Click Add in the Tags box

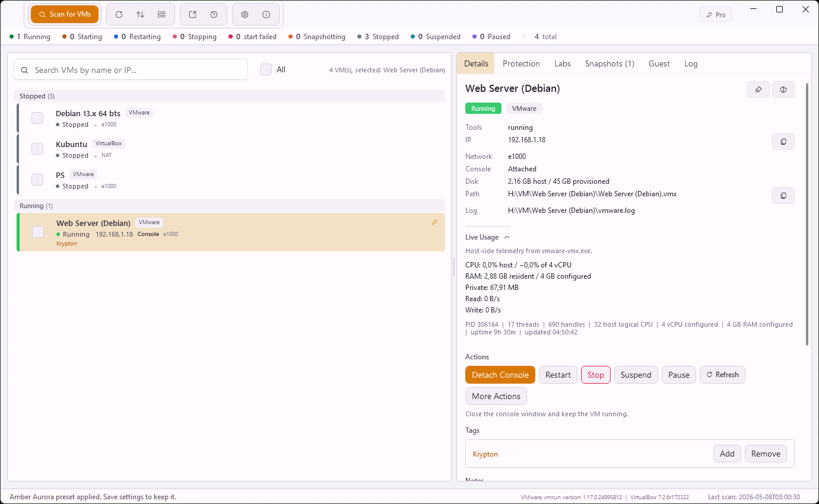click(727, 454)
